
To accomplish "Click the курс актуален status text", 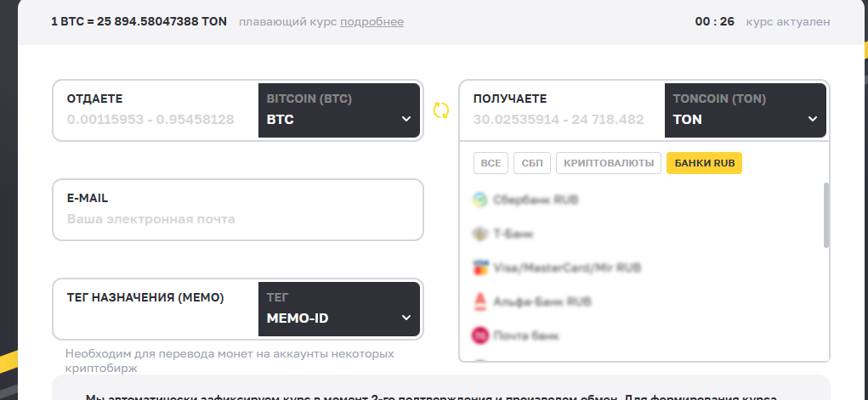I will pyautogui.click(x=788, y=22).
